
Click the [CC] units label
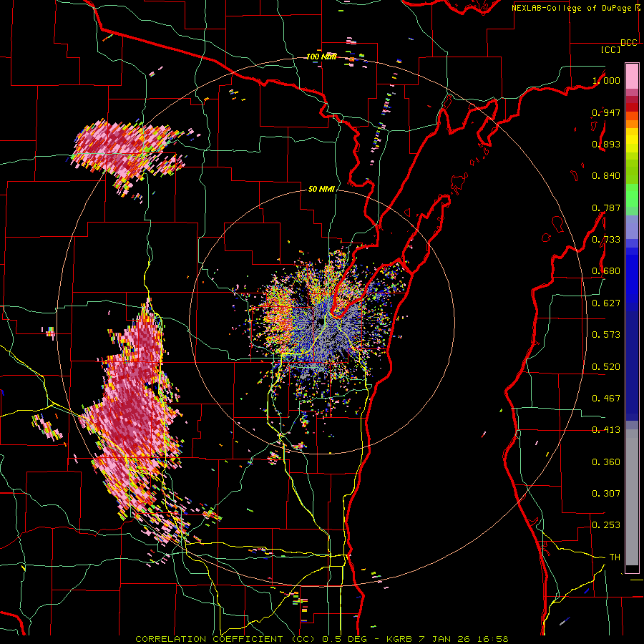[610, 49]
